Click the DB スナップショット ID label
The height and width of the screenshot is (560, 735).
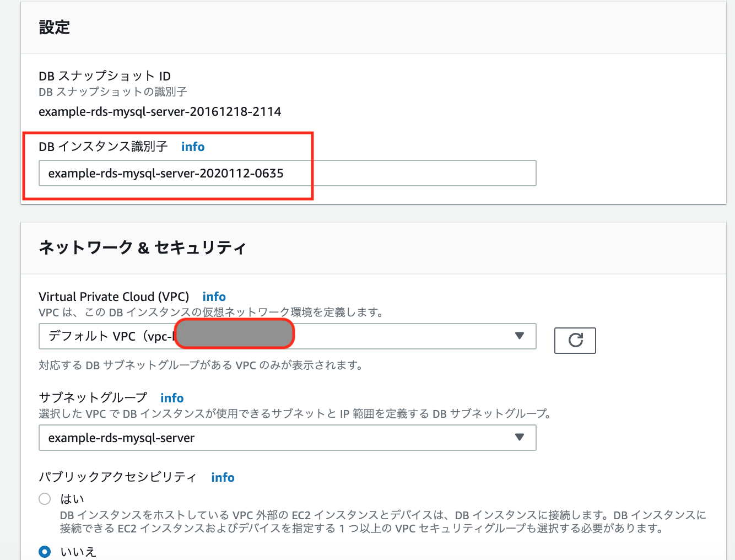[105, 76]
